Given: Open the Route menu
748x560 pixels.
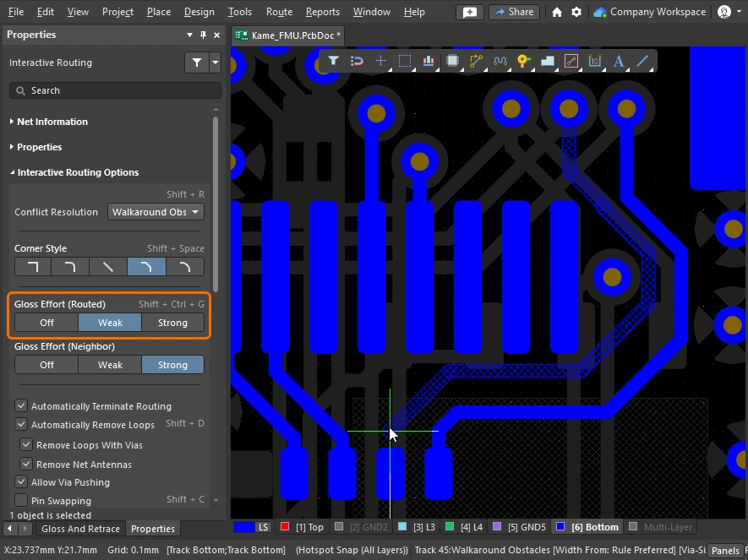Looking at the screenshot, I should point(279,12).
